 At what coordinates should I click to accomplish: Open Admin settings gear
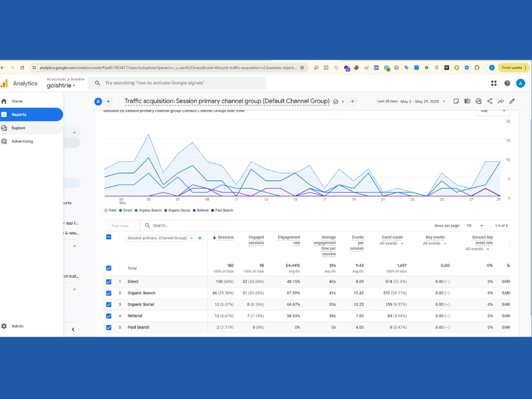coord(4,326)
